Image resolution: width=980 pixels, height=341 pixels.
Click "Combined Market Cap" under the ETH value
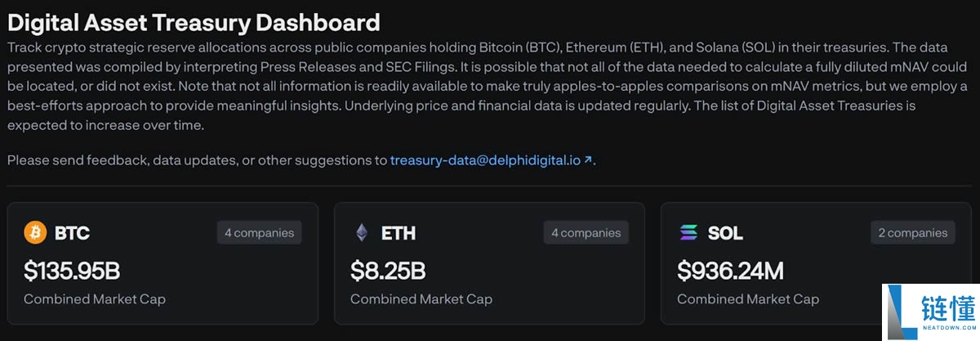tap(421, 299)
